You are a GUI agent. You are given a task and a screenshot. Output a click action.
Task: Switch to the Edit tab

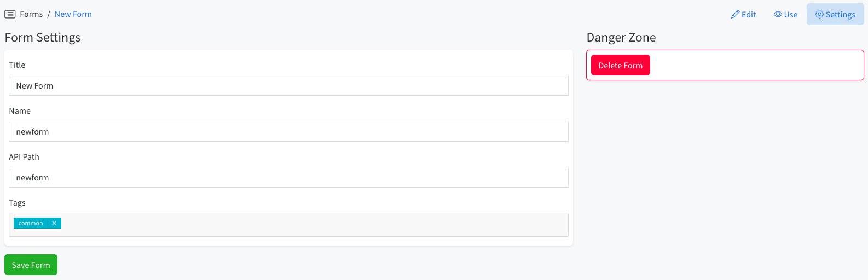pos(743,15)
